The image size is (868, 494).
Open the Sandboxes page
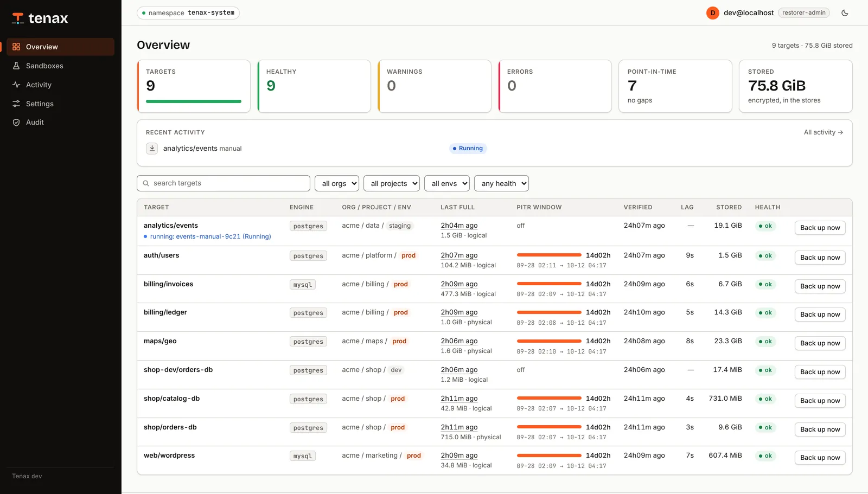[x=60, y=66]
